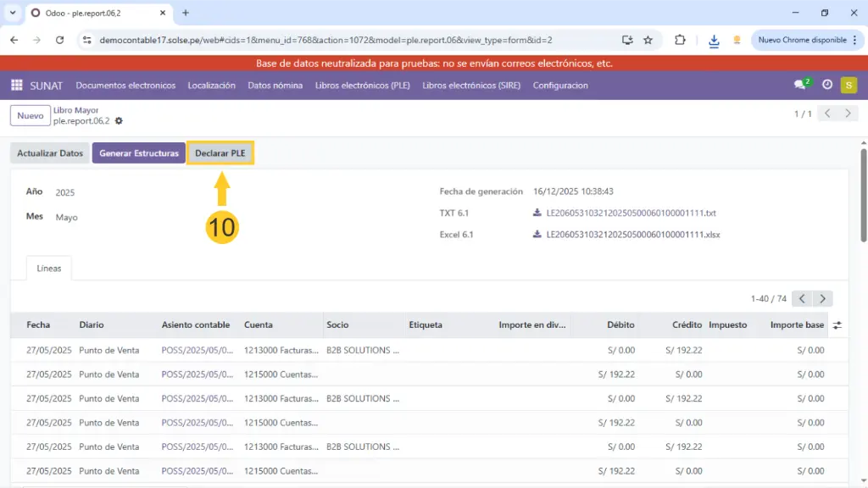
Task: Open the Documentos electronicos menu
Action: coord(125,86)
